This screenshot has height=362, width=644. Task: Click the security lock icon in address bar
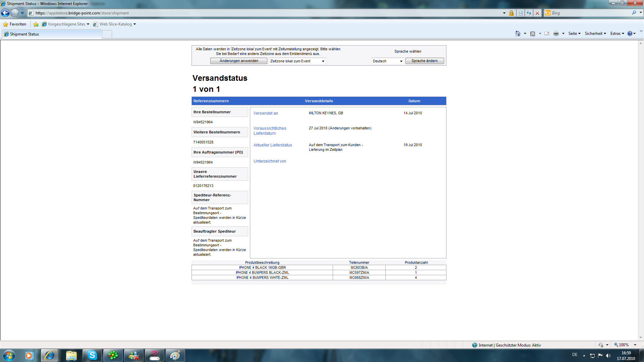[511, 13]
